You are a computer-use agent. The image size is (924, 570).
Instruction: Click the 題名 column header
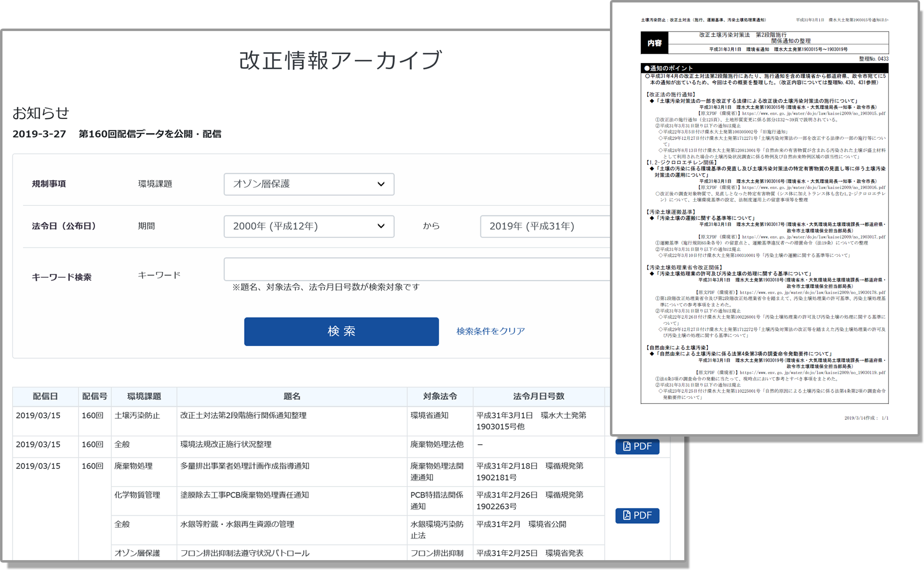tap(292, 396)
